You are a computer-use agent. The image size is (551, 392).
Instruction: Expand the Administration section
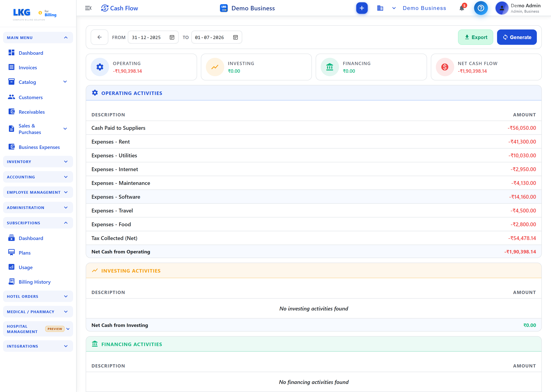click(x=38, y=208)
